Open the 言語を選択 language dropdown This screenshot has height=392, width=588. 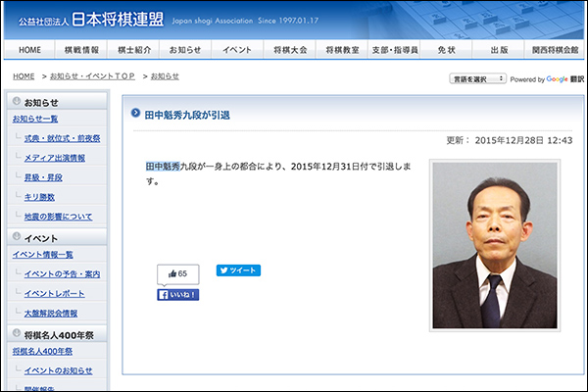477,78
